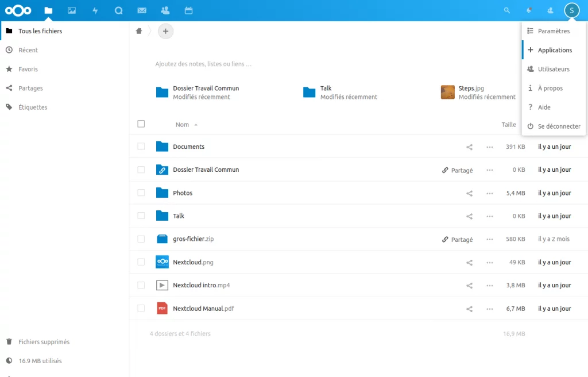The height and width of the screenshot is (377, 588).
Task: Share the Photos folder
Action: [469, 193]
